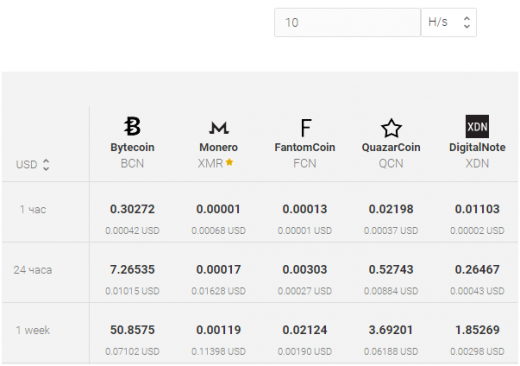
Task: Click the Bytecoin hourly value 0.30272
Action: 132,209
